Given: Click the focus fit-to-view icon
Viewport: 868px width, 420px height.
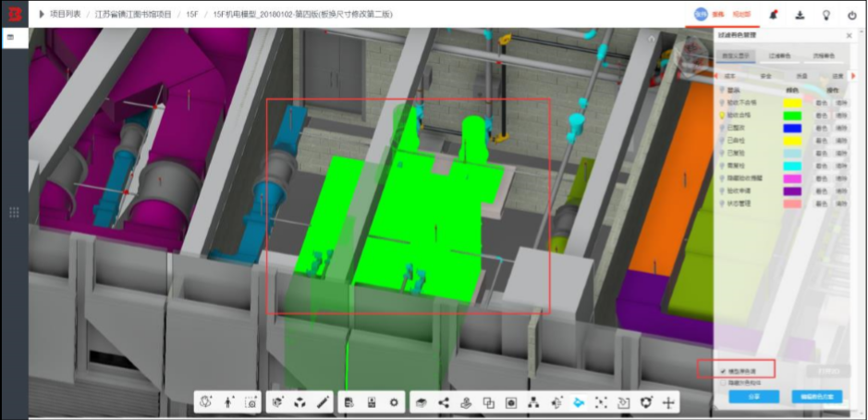Looking at the screenshot, I should click(x=601, y=402).
